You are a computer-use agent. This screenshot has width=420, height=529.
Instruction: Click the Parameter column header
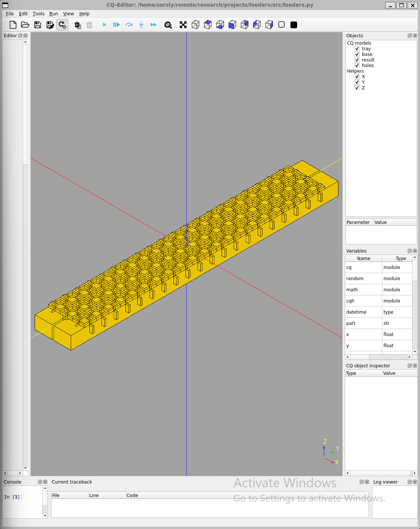(x=360, y=222)
